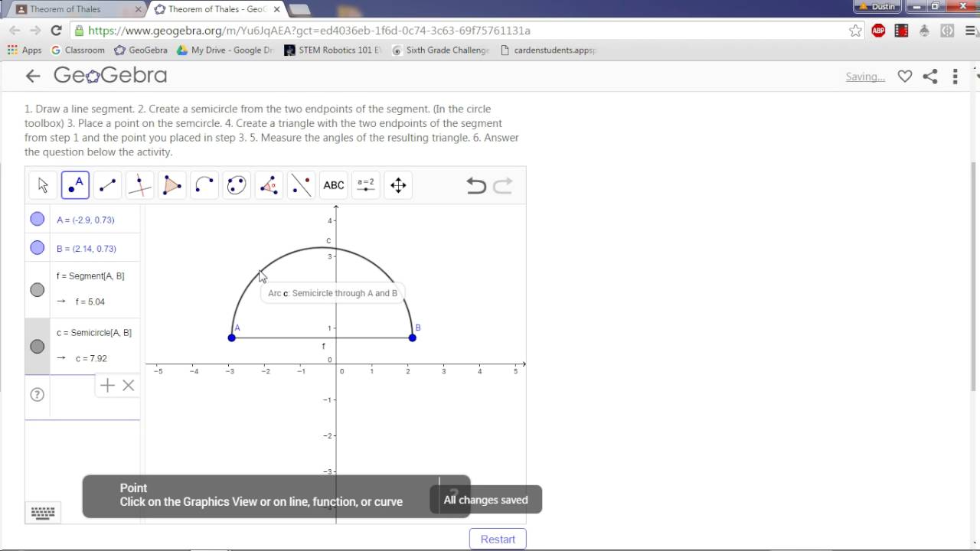Toggle visibility of segment f

[x=37, y=289]
